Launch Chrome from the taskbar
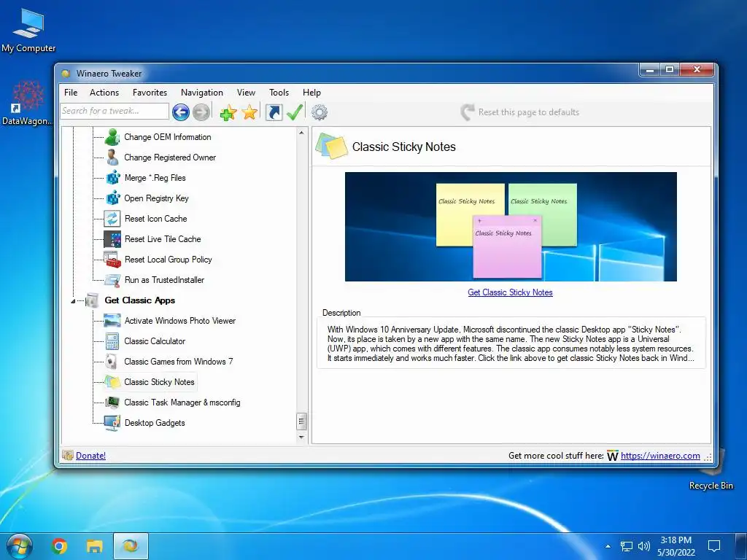Image resolution: width=747 pixels, height=560 pixels. [x=59, y=546]
